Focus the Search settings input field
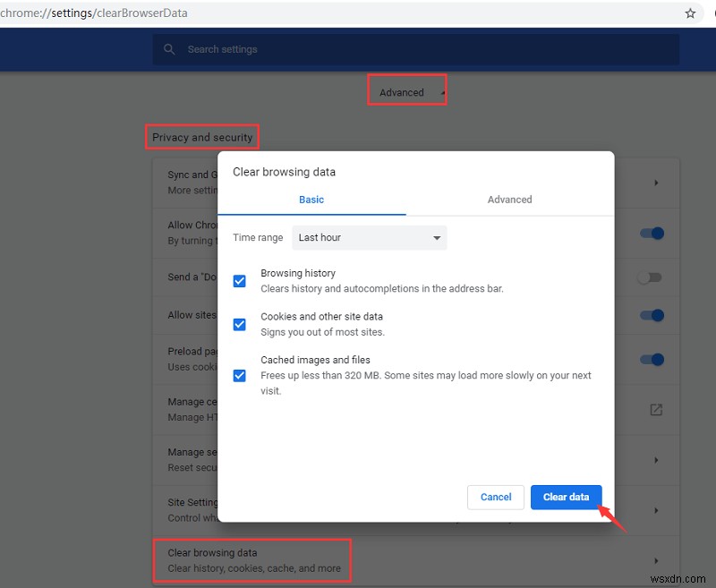Screen dimensions: 716x588 click(x=415, y=49)
